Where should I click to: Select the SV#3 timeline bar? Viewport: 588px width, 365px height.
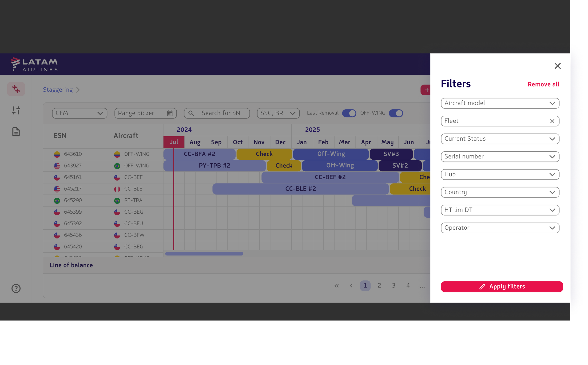391,154
